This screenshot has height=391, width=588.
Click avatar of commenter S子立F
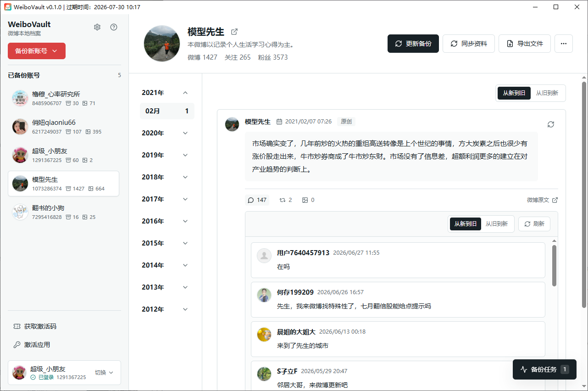pyautogui.click(x=264, y=374)
